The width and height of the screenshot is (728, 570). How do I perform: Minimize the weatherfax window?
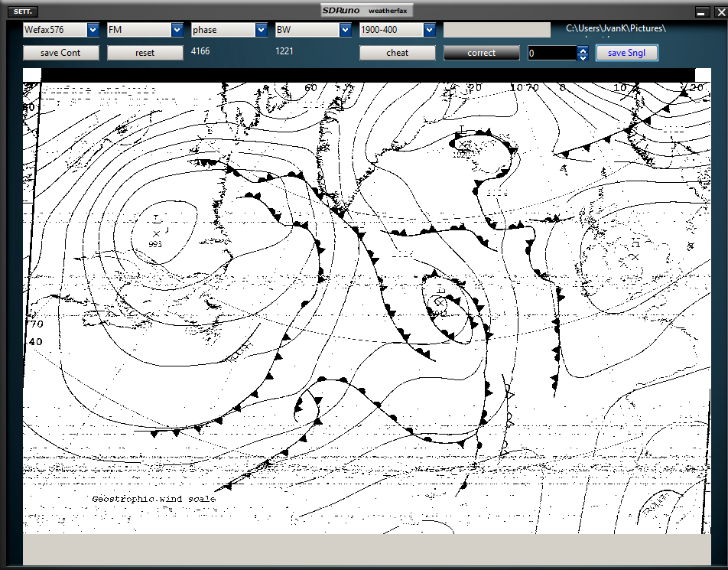701,12
